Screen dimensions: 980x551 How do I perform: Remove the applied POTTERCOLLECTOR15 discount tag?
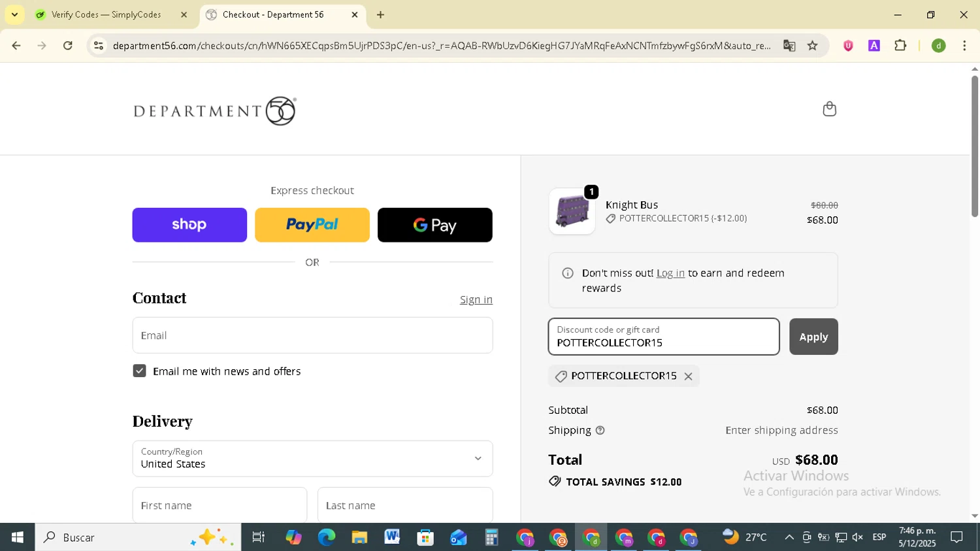(x=688, y=376)
